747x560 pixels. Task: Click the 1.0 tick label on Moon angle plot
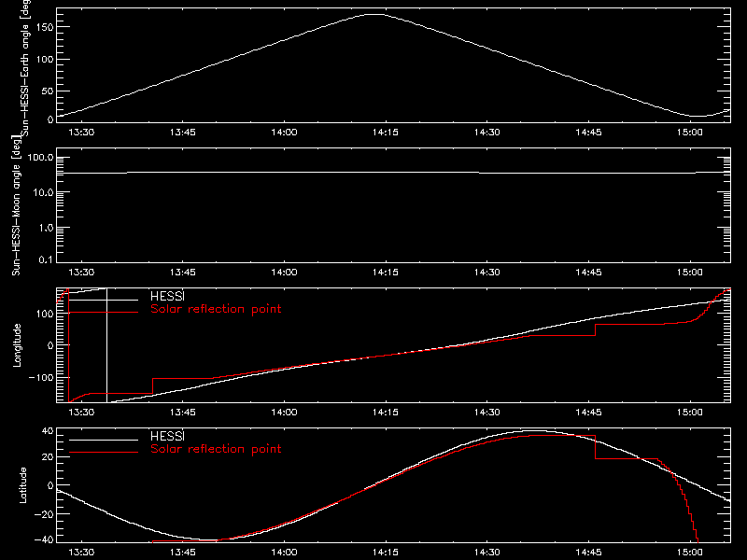(x=46, y=228)
